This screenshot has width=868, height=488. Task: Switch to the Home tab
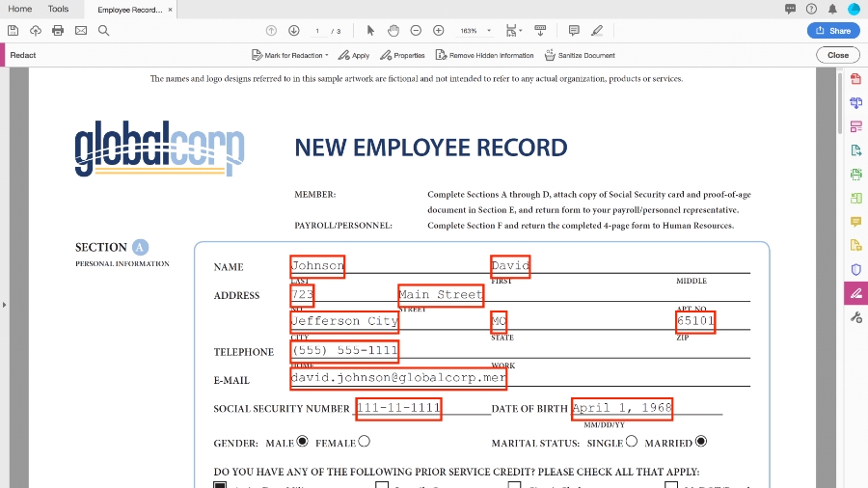coord(20,9)
